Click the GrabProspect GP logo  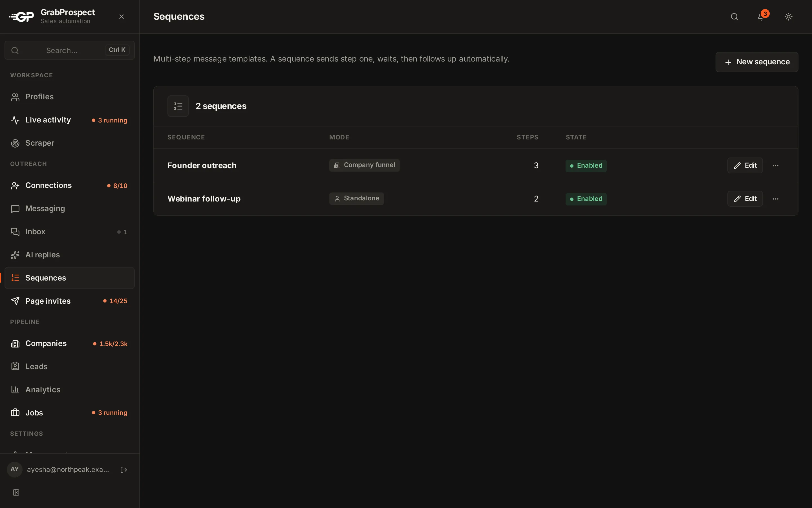point(21,16)
